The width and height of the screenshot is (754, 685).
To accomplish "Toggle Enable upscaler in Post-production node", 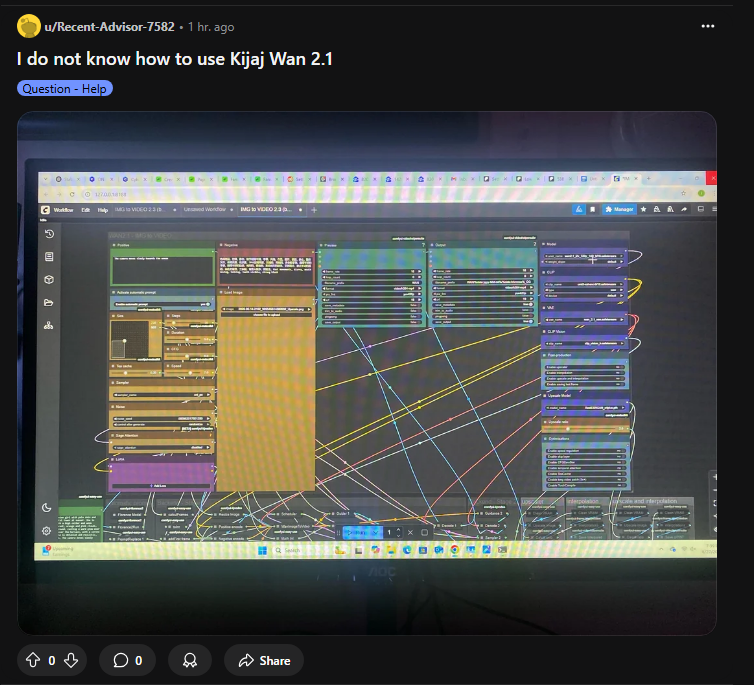I will click(x=585, y=367).
